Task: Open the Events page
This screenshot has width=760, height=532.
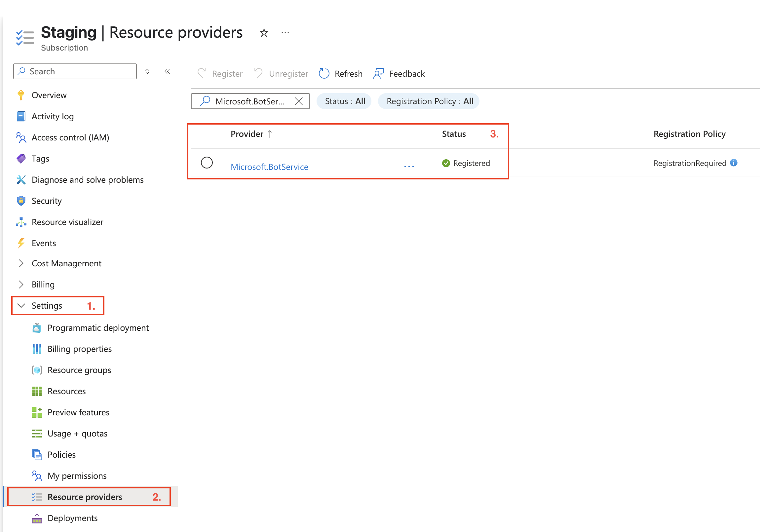Action: pyautogui.click(x=44, y=243)
